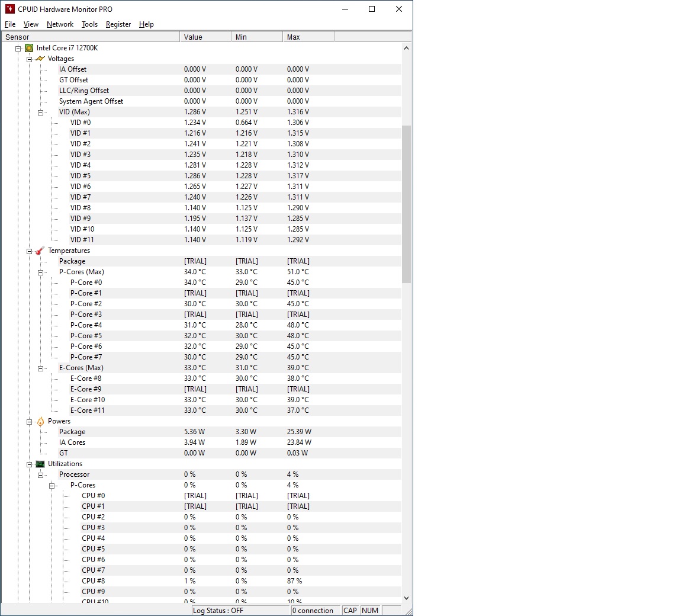The width and height of the screenshot is (682, 616).
Task: Click the Sensor column header
Action: coord(91,37)
